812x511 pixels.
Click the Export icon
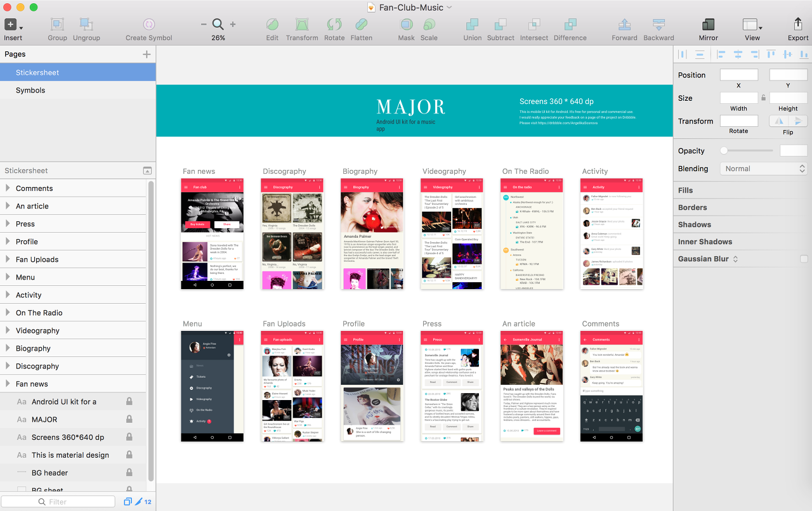point(798,25)
